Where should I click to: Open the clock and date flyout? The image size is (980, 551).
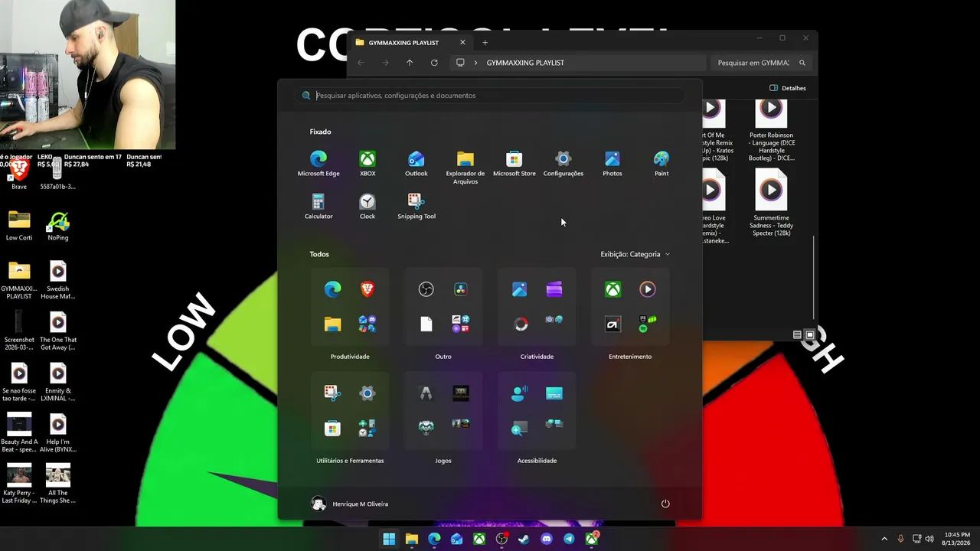957,539
